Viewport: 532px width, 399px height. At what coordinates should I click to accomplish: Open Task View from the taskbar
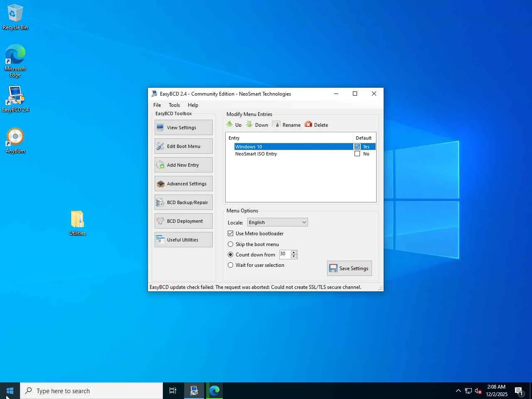click(x=173, y=391)
